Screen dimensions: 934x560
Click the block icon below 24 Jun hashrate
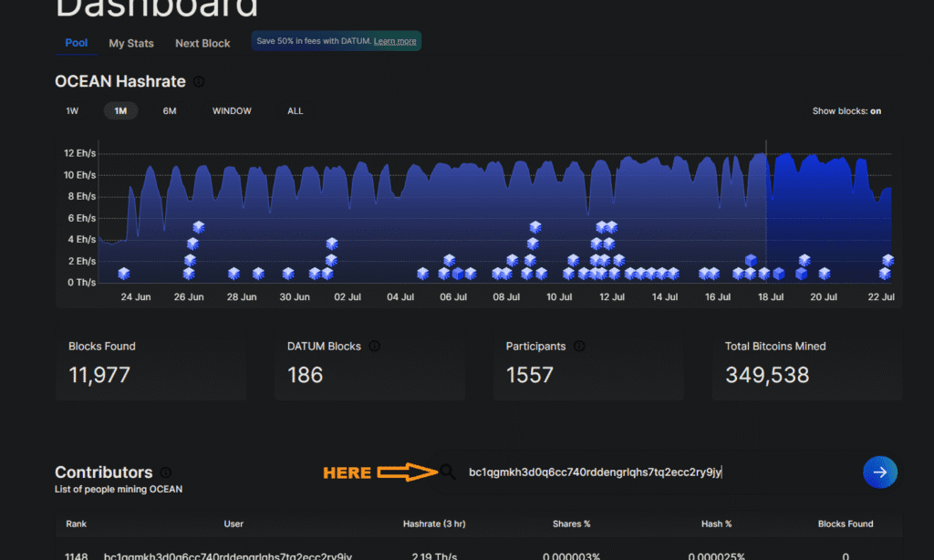coord(124,274)
